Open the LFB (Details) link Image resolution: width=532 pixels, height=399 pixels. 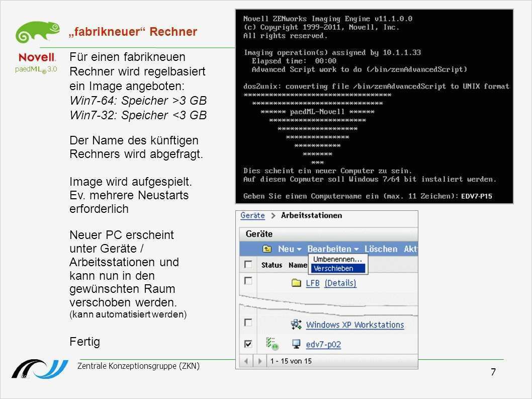pyautogui.click(x=340, y=283)
